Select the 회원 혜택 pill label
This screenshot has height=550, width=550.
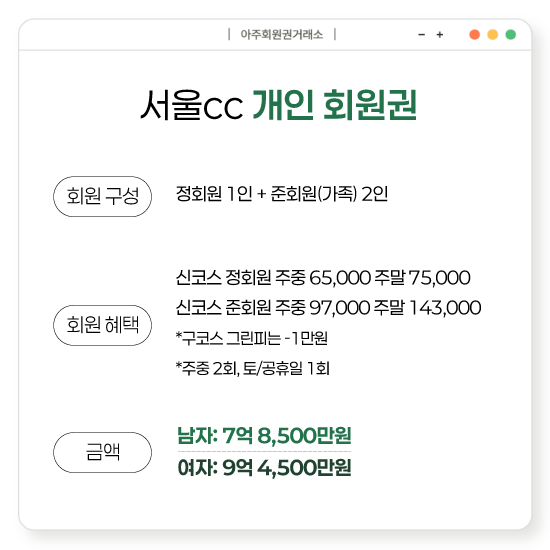[x=102, y=325]
